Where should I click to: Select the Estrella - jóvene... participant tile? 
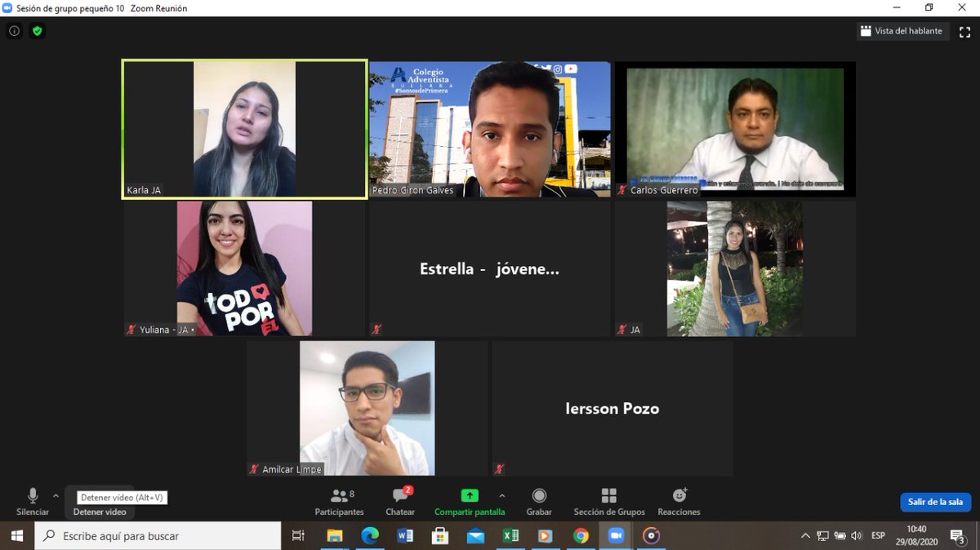coord(490,268)
